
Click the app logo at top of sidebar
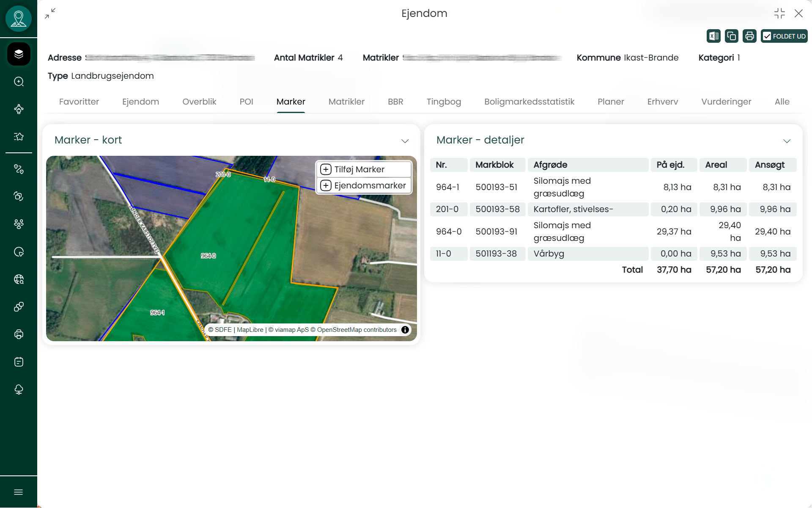(19, 19)
